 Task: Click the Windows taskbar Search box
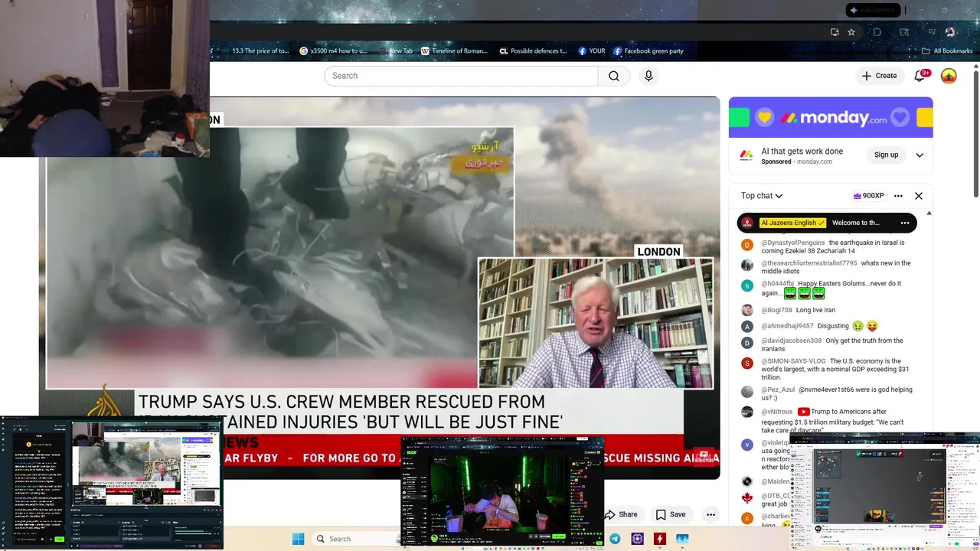point(354,539)
